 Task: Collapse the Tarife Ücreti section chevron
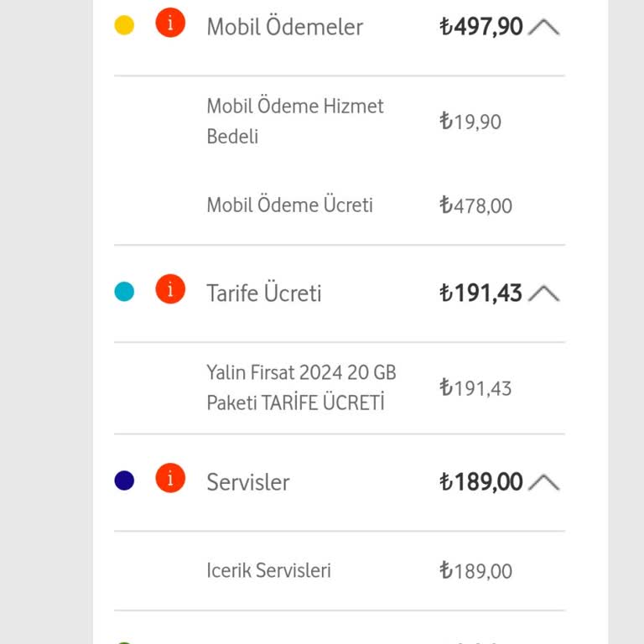[x=543, y=293]
